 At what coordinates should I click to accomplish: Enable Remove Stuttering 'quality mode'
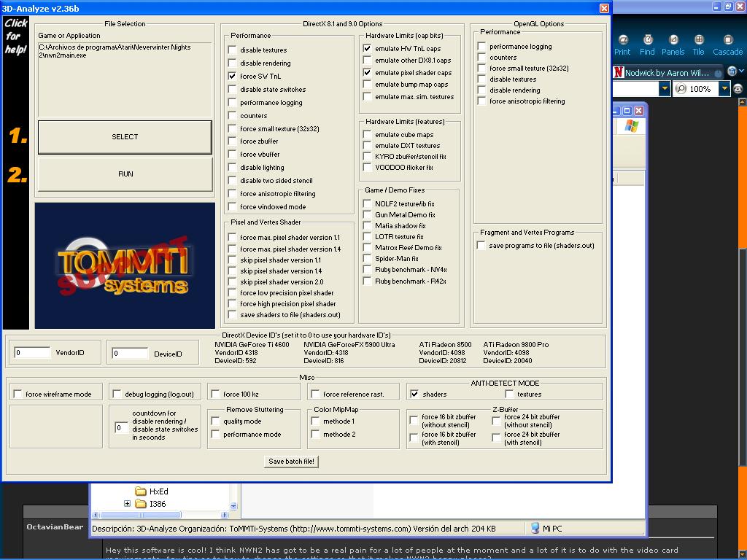pos(215,421)
